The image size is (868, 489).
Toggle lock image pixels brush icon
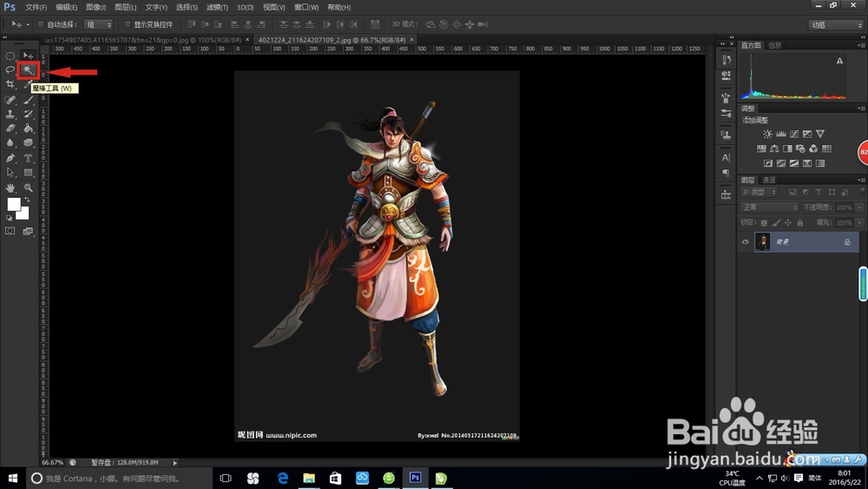[x=776, y=222]
